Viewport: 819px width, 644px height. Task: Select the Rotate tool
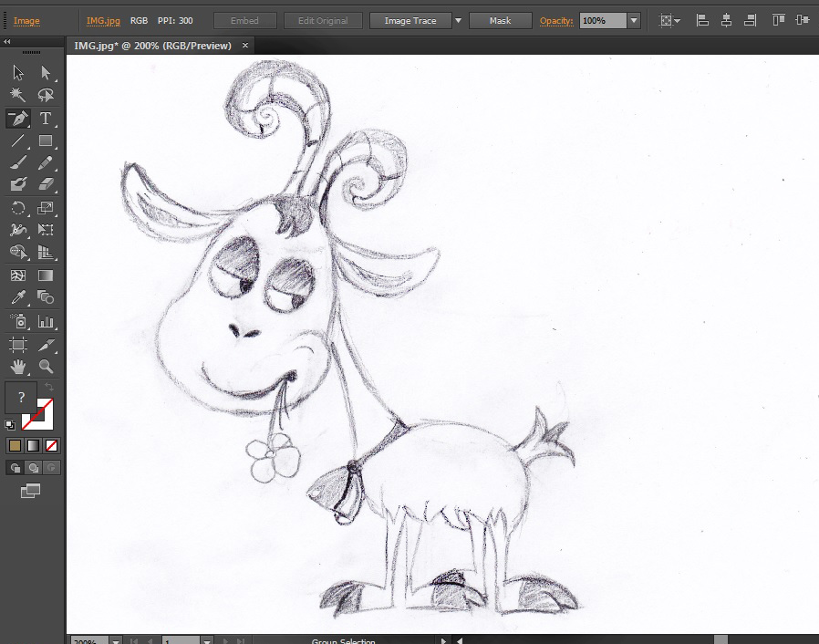pyautogui.click(x=18, y=208)
